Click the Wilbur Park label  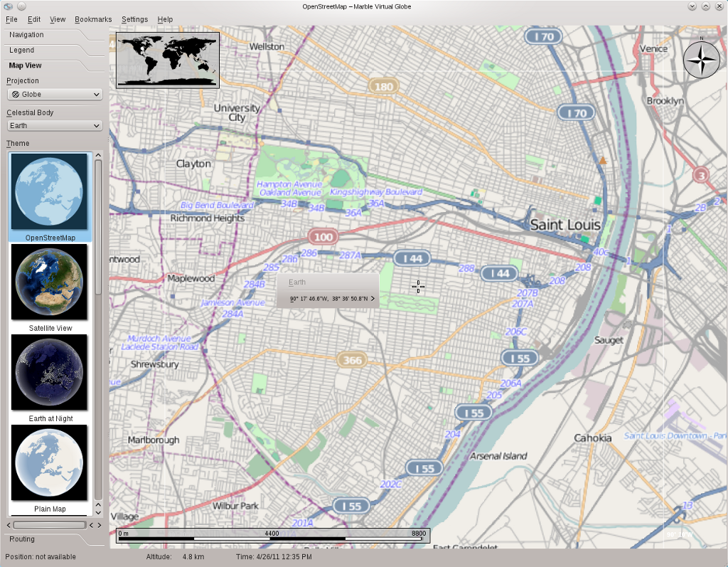[x=235, y=506]
